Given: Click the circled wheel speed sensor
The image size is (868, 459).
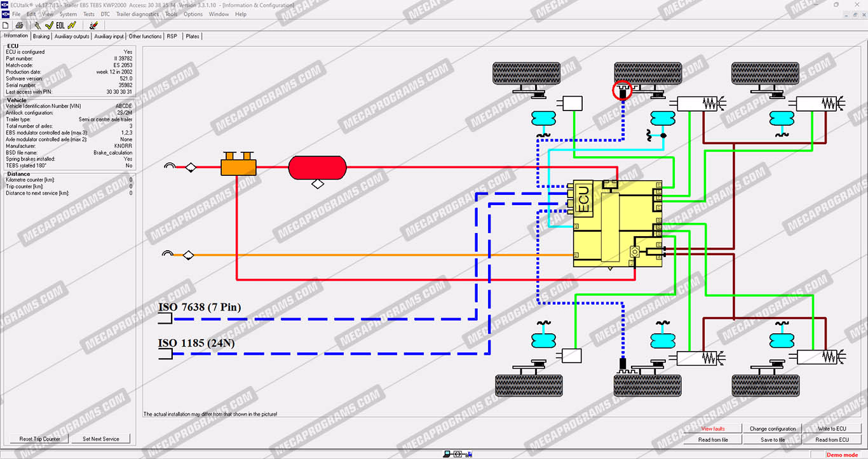Looking at the screenshot, I should click(622, 92).
